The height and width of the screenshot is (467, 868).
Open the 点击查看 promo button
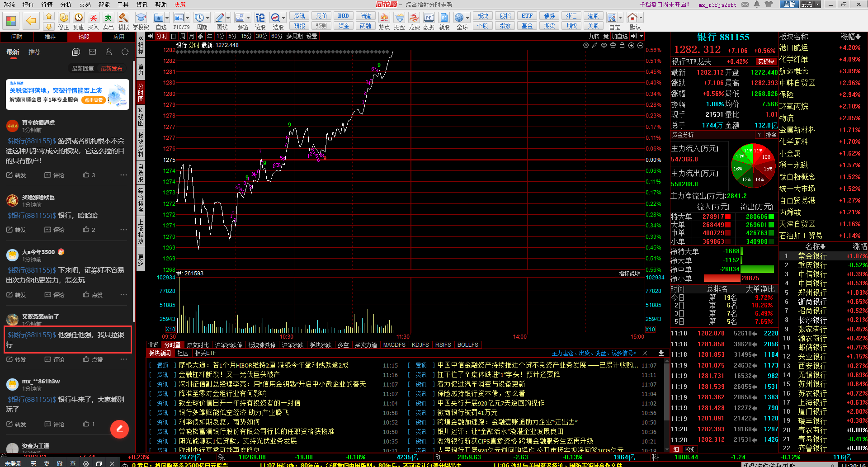point(94,100)
